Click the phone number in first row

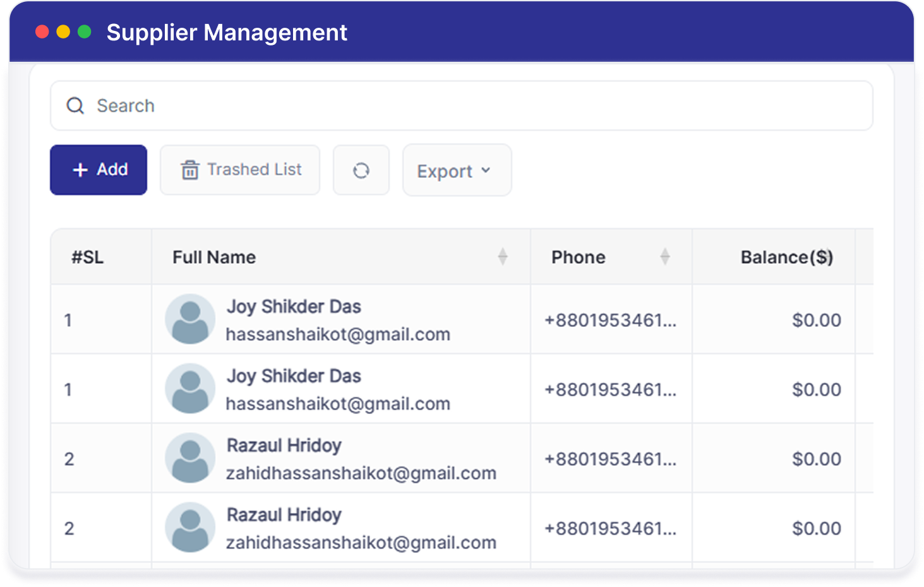pyautogui.click(x=611, y=321)
